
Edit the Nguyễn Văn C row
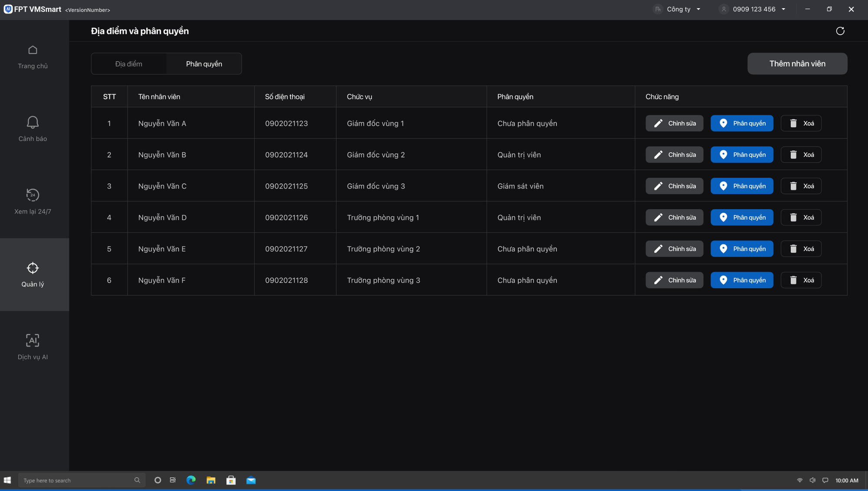pos(674,186)
